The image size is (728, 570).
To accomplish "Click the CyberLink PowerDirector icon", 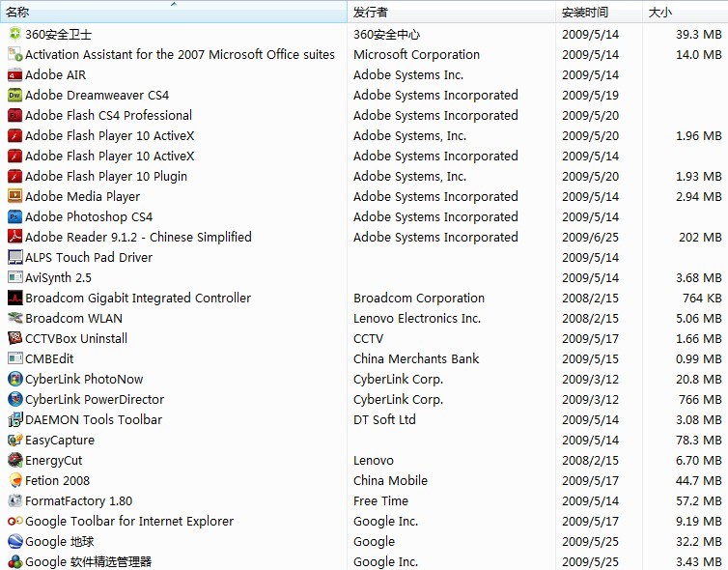I will pos(15,399).
